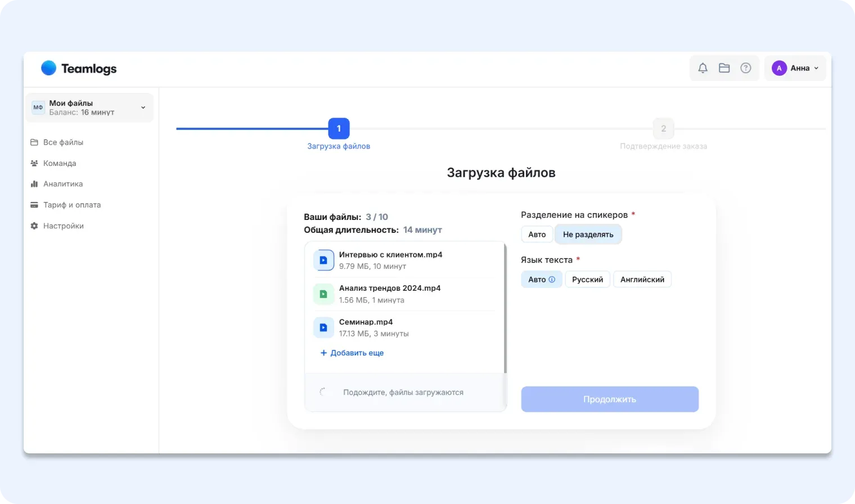Open Аналитика in sidebar

(63, 184)
